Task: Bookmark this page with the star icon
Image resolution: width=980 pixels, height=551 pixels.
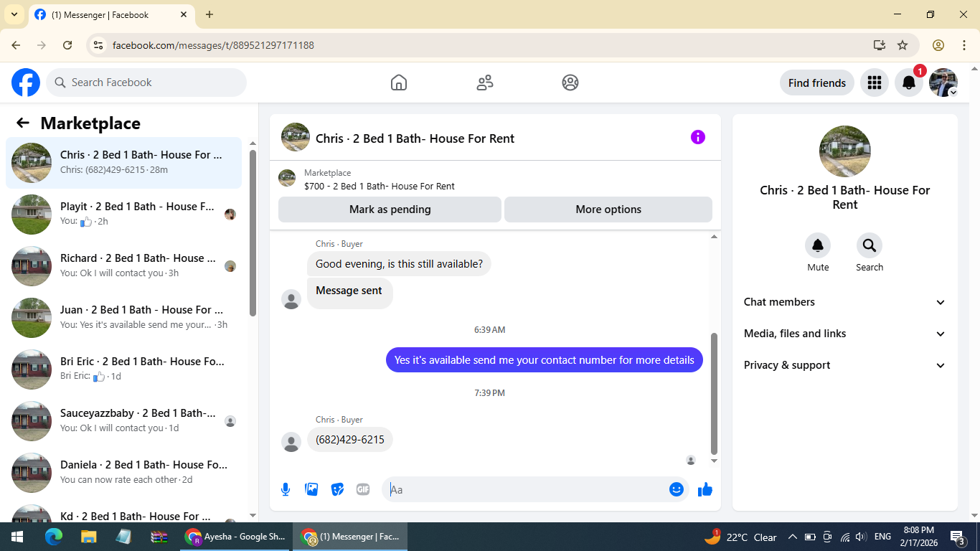Action: click(903, 45)
